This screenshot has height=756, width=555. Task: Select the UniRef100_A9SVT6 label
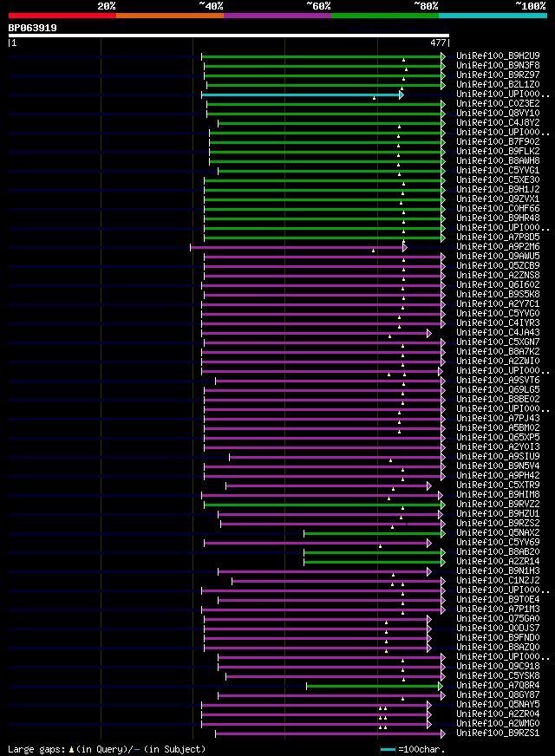498,381
